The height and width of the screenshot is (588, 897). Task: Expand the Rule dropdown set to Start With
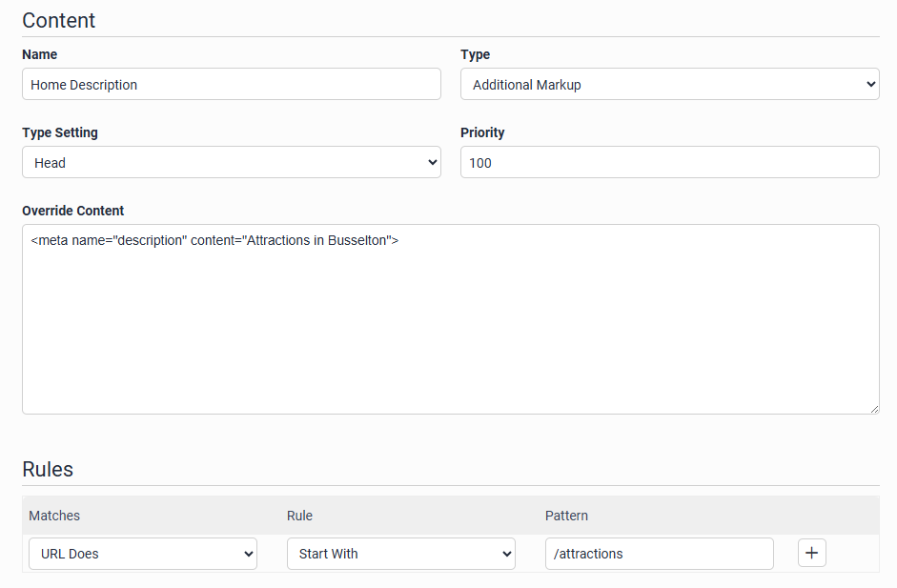[400, 554]
